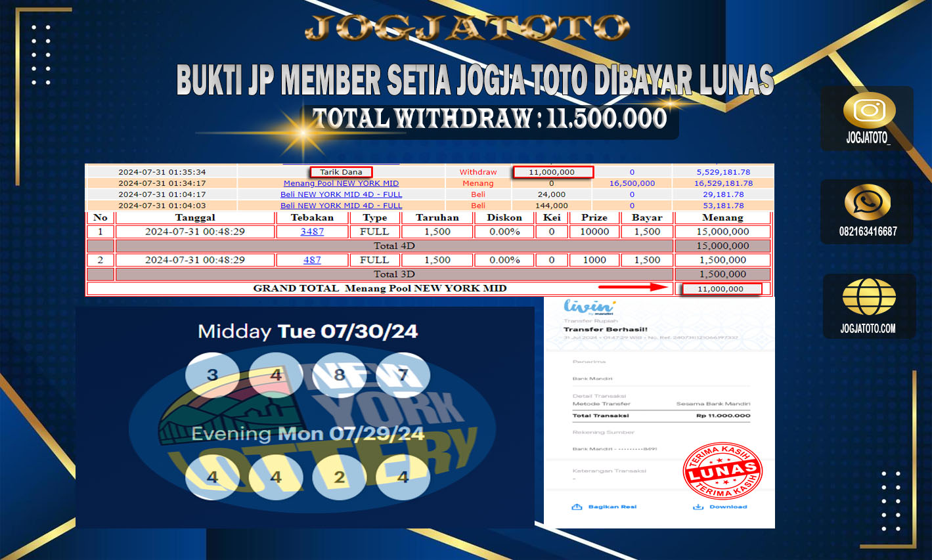The height and width of the screenshot is (560, 932).
Task: Click the download icon on the receipt
Action: 698,507
